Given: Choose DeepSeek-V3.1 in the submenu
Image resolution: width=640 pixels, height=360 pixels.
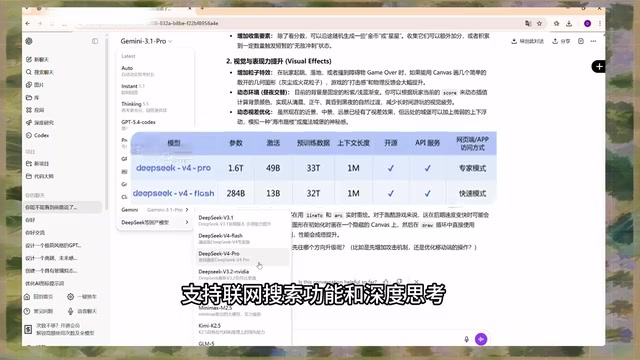Looking at the screenshot, I should pyautogui.click(x=242, y=220).
